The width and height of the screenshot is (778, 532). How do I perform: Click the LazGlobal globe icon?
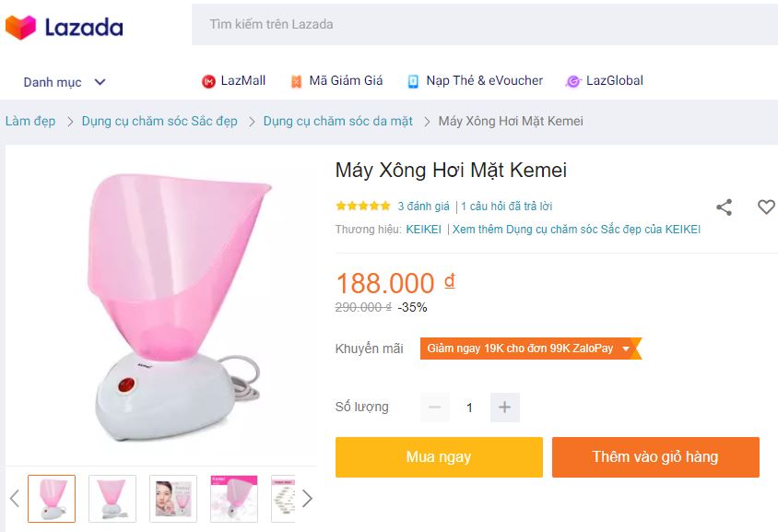574,80
